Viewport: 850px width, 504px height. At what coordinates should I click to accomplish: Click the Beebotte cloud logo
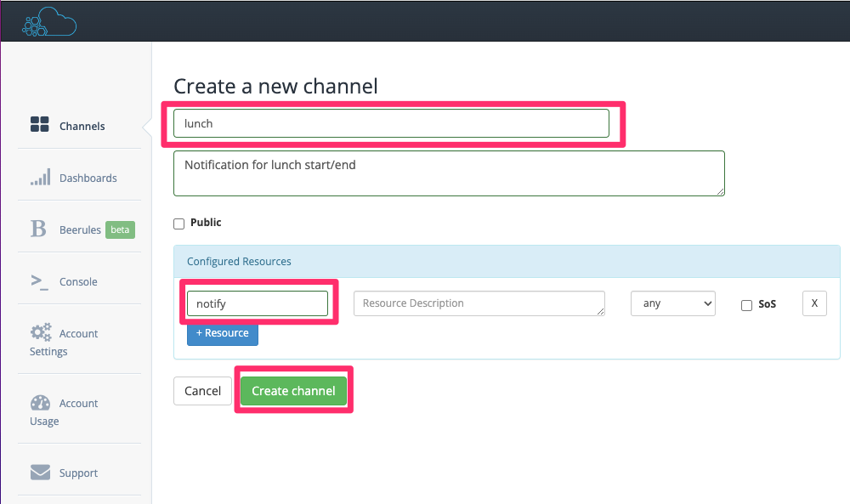coord(49,22)
